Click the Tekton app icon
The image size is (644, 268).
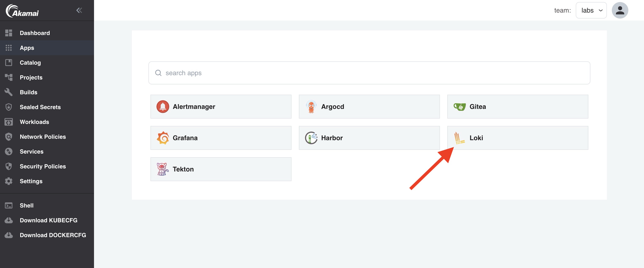click(162, 169)
